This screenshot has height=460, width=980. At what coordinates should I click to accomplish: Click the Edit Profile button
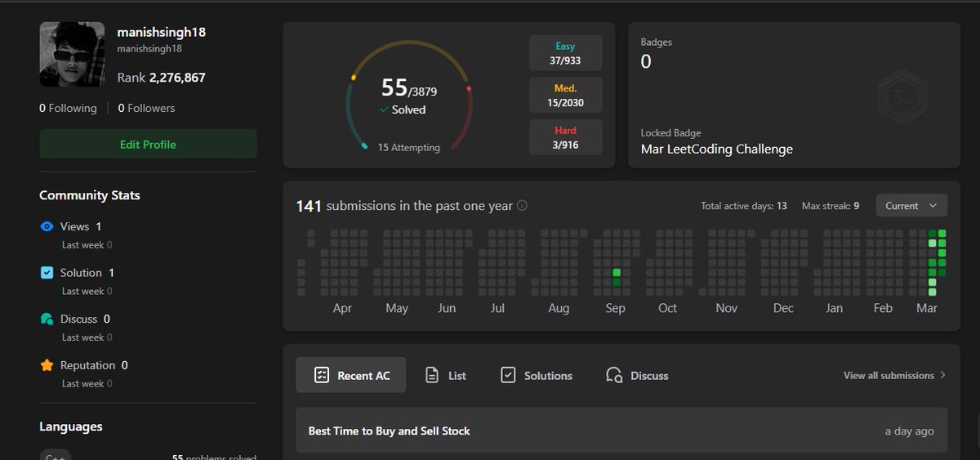point(148,144)
